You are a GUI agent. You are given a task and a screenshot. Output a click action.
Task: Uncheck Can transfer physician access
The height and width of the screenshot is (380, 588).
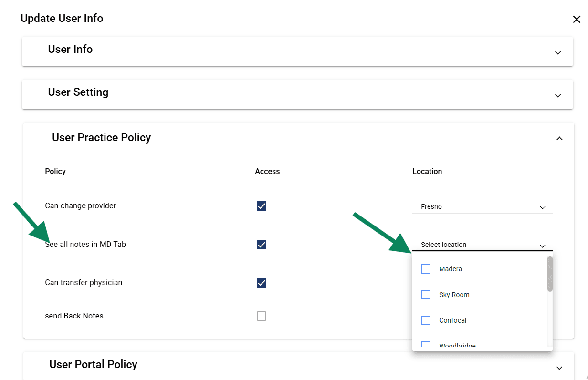click(261, 282)
